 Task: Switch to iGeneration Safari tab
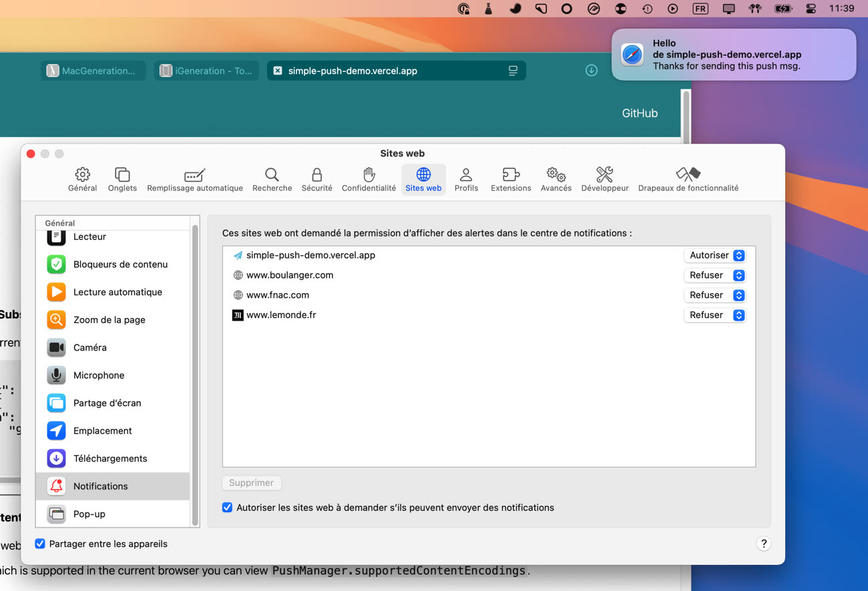coord(206,71)
